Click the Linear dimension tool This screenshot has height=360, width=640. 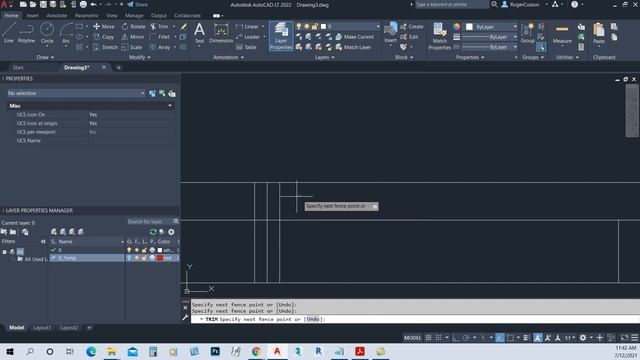247,27
